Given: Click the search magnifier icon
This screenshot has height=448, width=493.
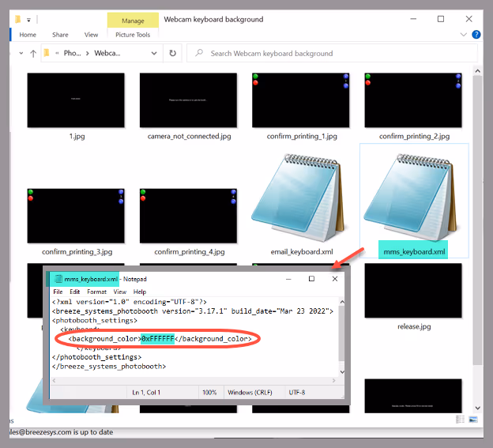Looking at the screenshot, I should pyautogui.click(x=199, y=53).
